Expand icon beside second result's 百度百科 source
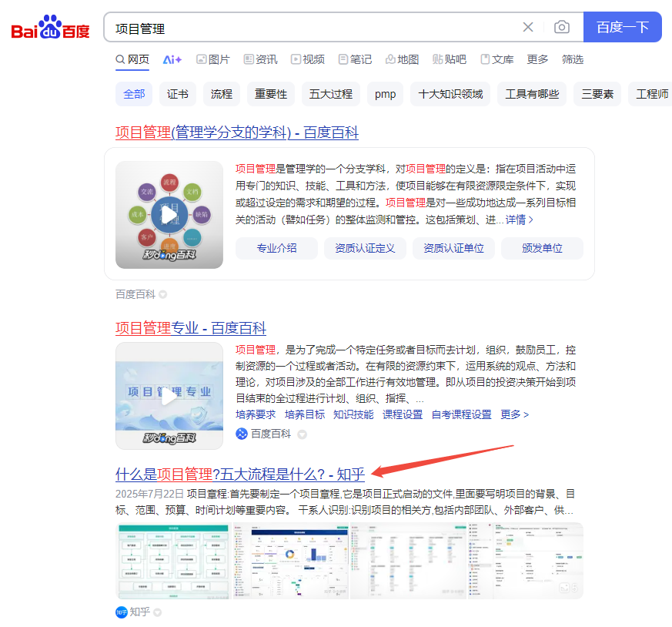Screen dimensions: 672x627 point(303,434)
